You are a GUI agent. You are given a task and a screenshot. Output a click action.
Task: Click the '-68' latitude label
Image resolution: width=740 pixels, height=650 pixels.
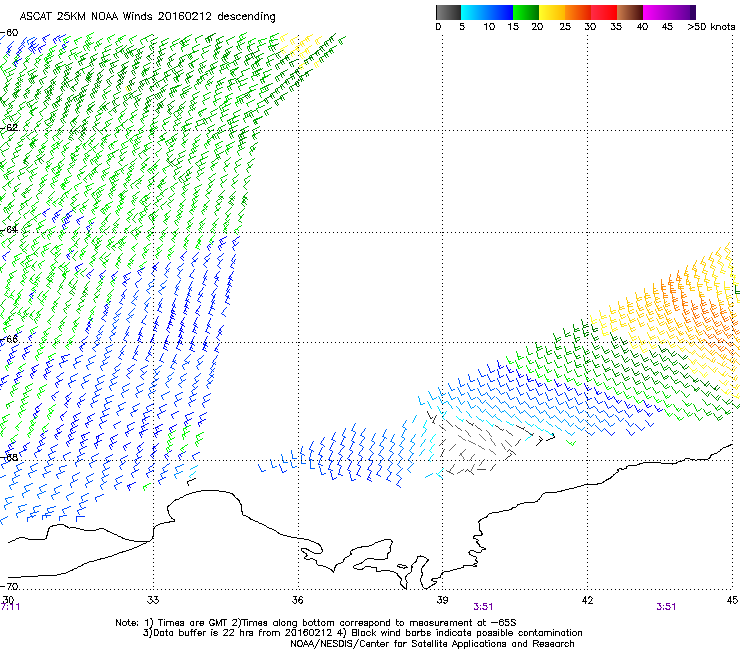(10, 457)
